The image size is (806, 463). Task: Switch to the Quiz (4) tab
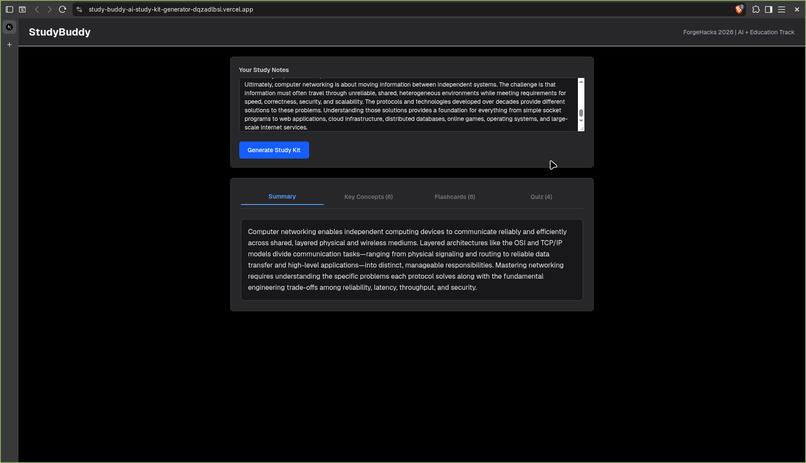coord(541,197)
